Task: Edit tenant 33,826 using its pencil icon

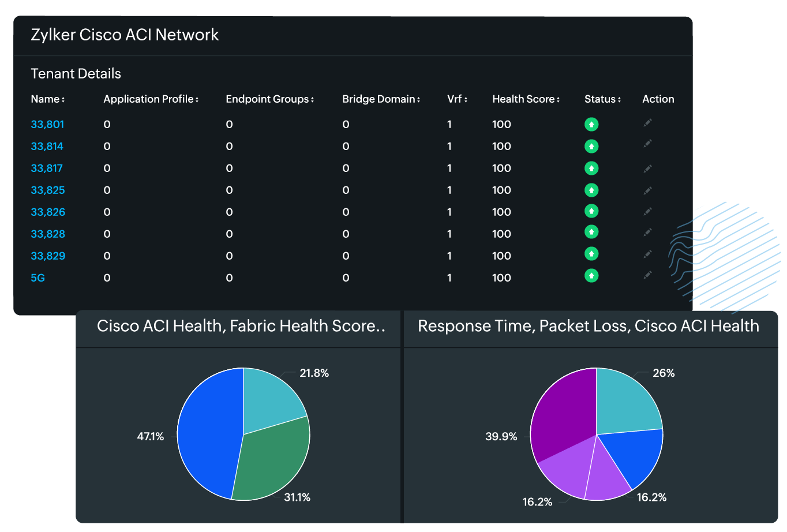Action: (x=648, y=211)
